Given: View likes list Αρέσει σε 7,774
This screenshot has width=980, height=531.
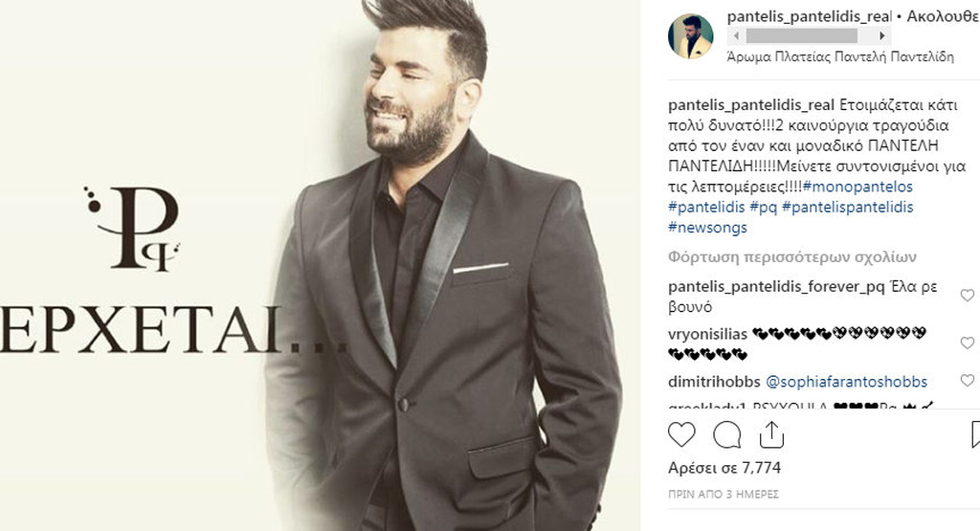Looking at the screenshot, I should [724, 468].
